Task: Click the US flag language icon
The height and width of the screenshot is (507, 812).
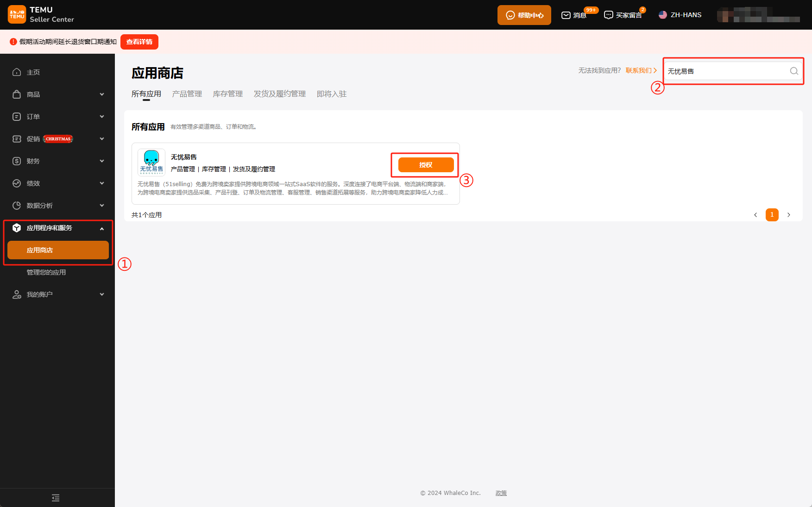Action: click(663, 15)
